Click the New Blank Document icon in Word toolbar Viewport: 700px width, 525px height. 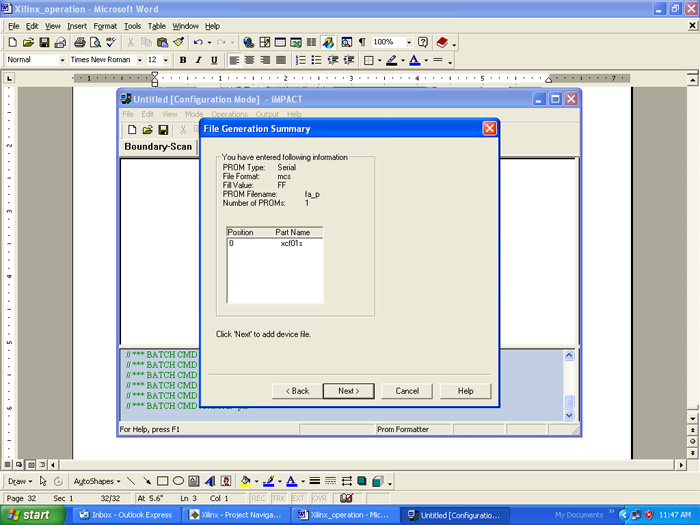pyautogui.click(x=12, y=42)
